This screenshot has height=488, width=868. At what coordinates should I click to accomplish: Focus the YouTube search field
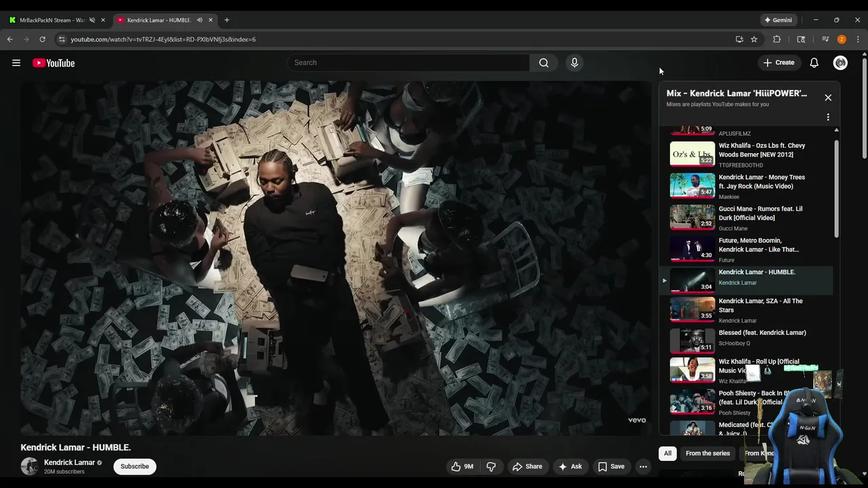[x=408, y=62]
